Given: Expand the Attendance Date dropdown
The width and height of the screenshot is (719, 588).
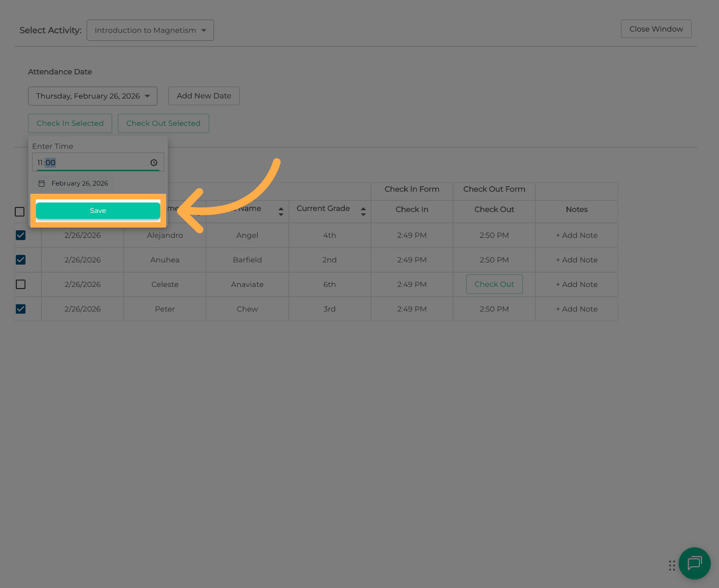Looking at the screenshot, I should pos(93,96).
